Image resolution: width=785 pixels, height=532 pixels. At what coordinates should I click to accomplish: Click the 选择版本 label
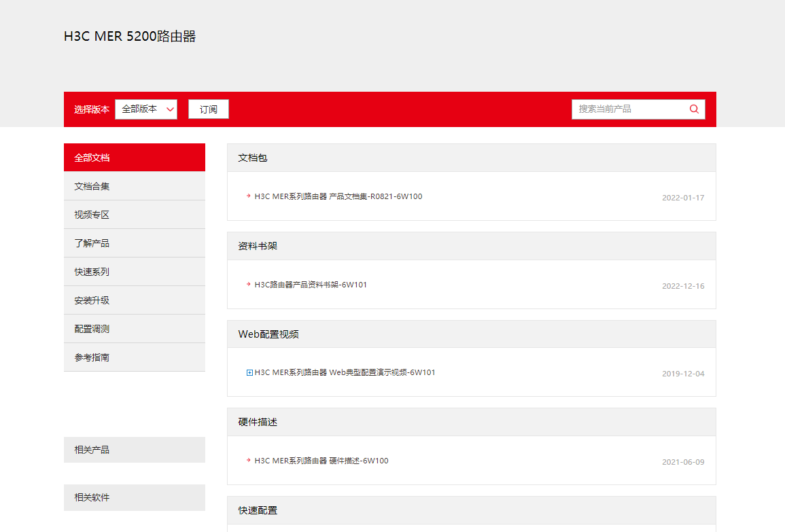92,109
